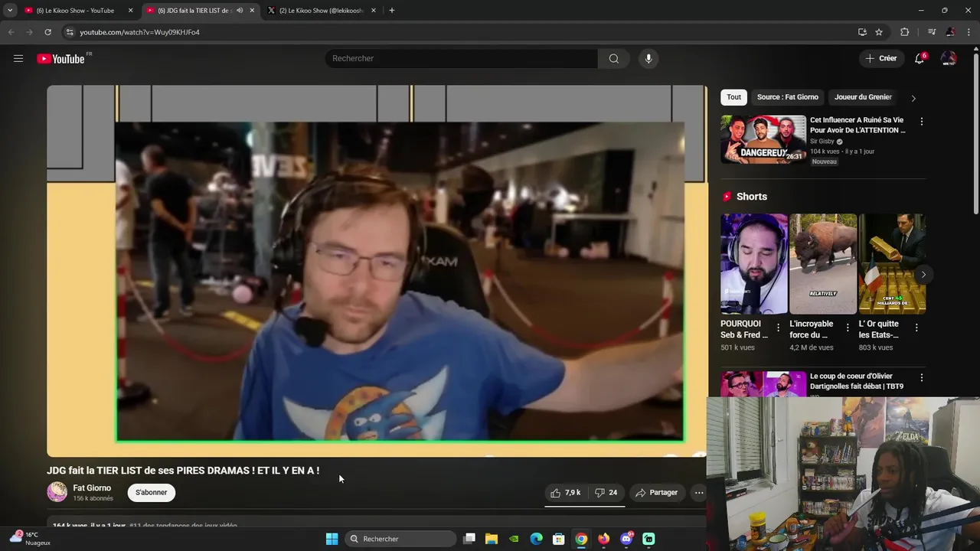Select the Source : Fat Giorno chip

(x=788, y=97)
